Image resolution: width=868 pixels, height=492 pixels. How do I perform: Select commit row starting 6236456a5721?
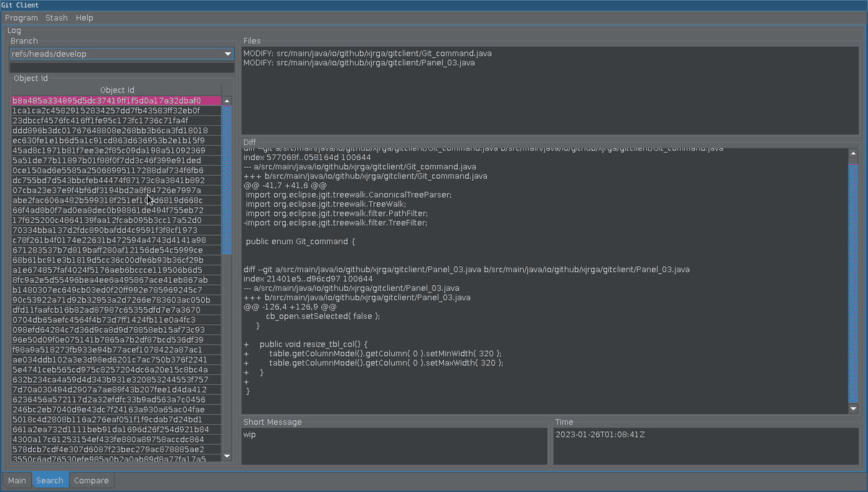(116, 399)
